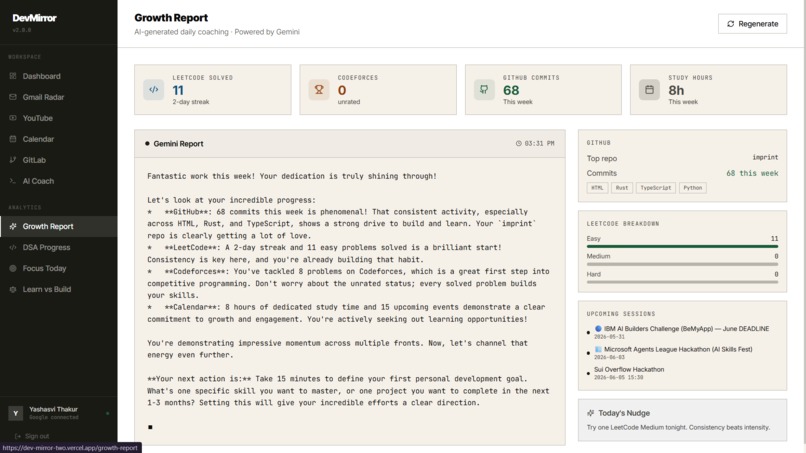Image resolution: width=806 pixels, height=453 pixels.
Task: Click the Easy progress bar
Action: (682, 247)
